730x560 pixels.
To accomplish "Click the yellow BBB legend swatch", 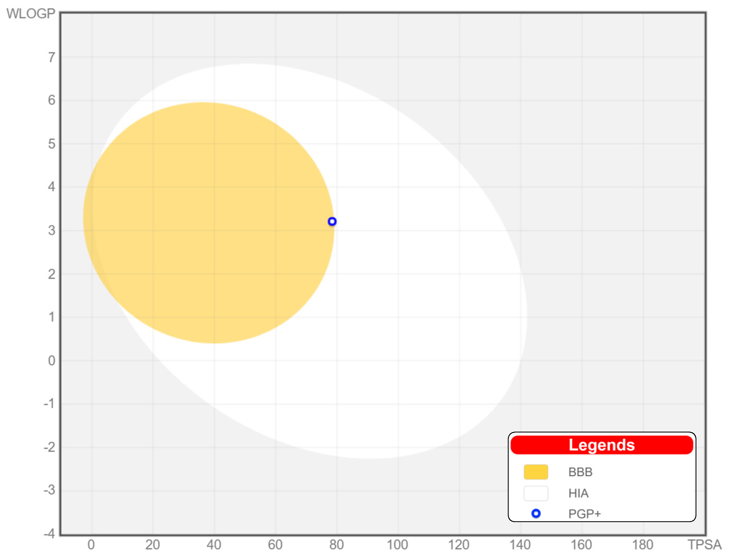I will pyautogui.click(x=536, y=472).
